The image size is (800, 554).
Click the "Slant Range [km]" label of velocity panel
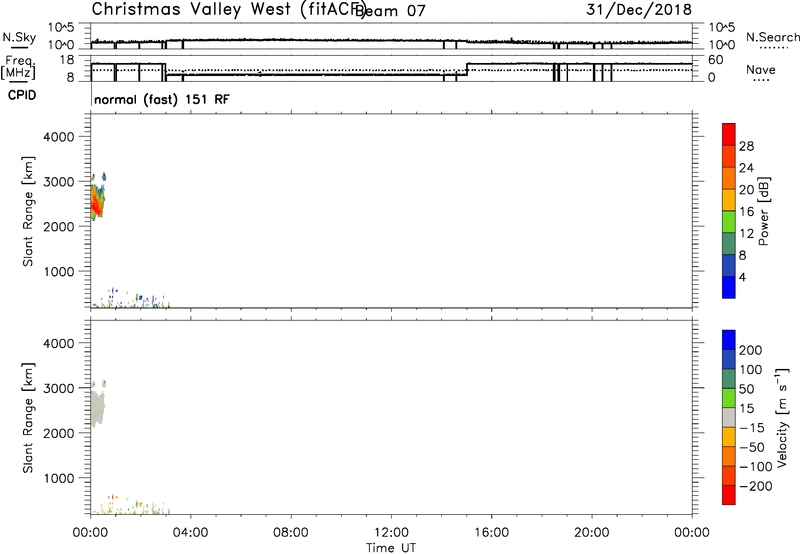point(28,418)
